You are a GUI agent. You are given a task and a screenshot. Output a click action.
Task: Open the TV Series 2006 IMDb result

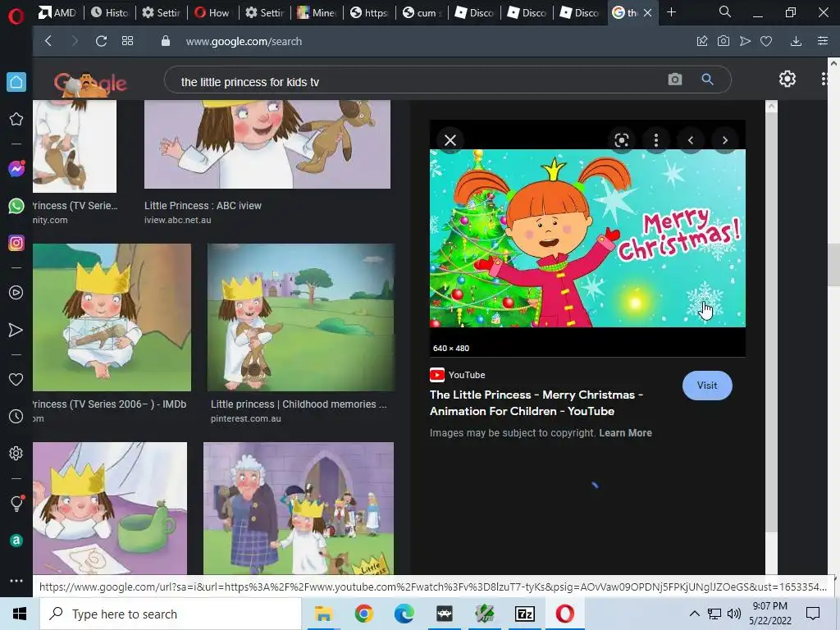point(110,404)
